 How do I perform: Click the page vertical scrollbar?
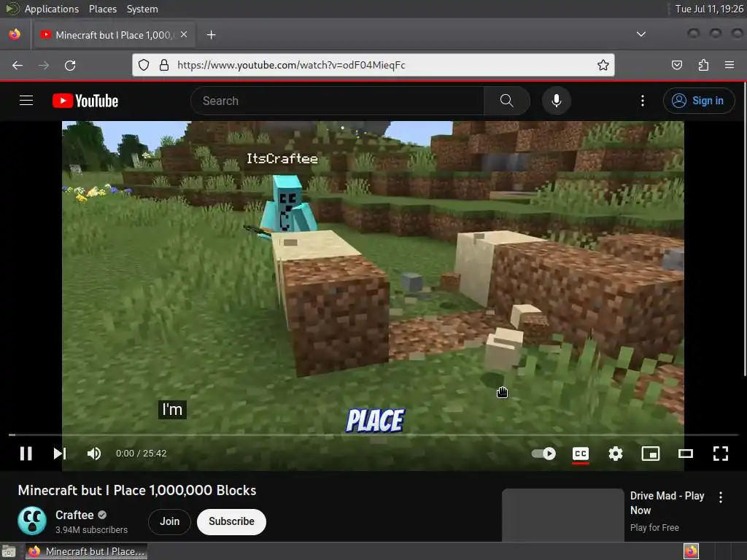745,228
